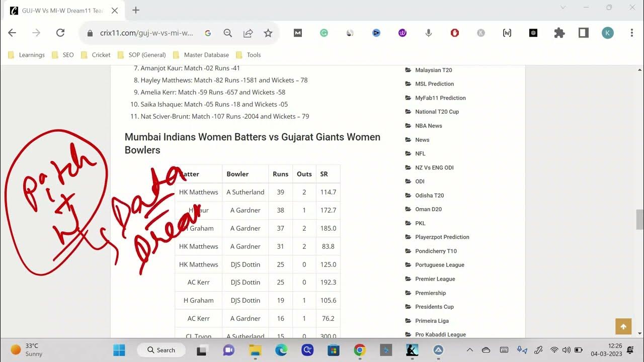Open the SEO bookmarks folder
Viewport: 644px width, 362px height.
pyautogui.click(x=63, y=55)
